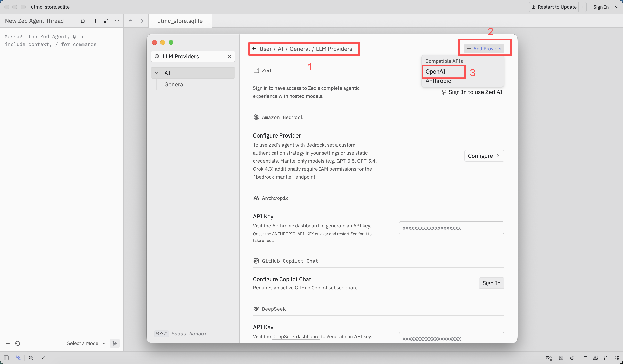The image size is (623, 364).
Task: Click the checkmark diagnostics icon in status bar
Action: tap(43, 358)
